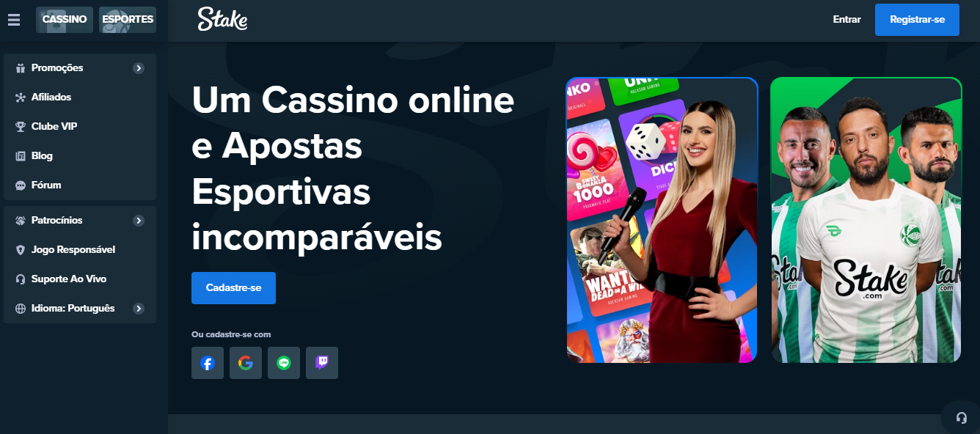Click the Registrar-se button
The height and width of the screenshot is (434, 980).
[x=917, y=20]
